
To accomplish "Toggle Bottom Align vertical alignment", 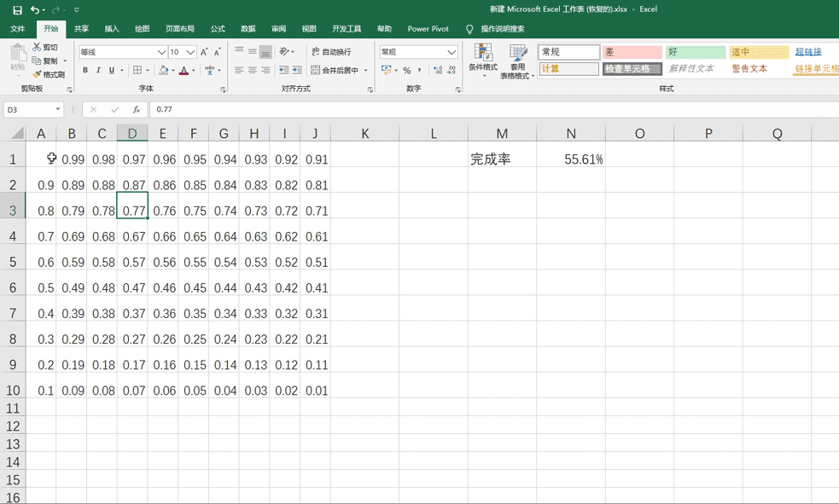I will [x=265, y=52].
